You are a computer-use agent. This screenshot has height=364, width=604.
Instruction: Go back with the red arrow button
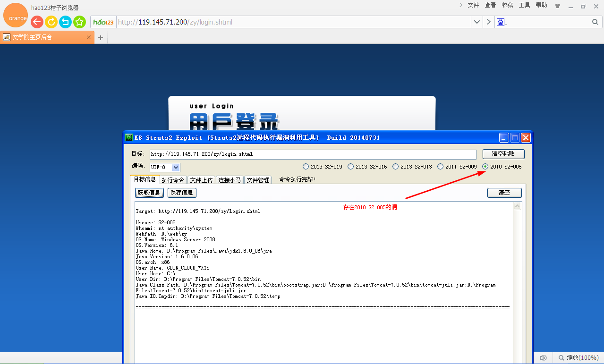[37, 22]
